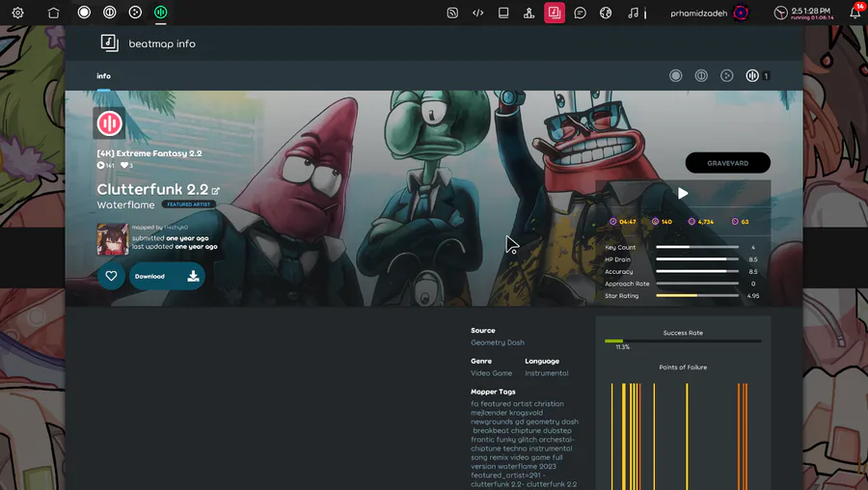
Task: Click the 4.95 star rating value
Action: (753, 296)
